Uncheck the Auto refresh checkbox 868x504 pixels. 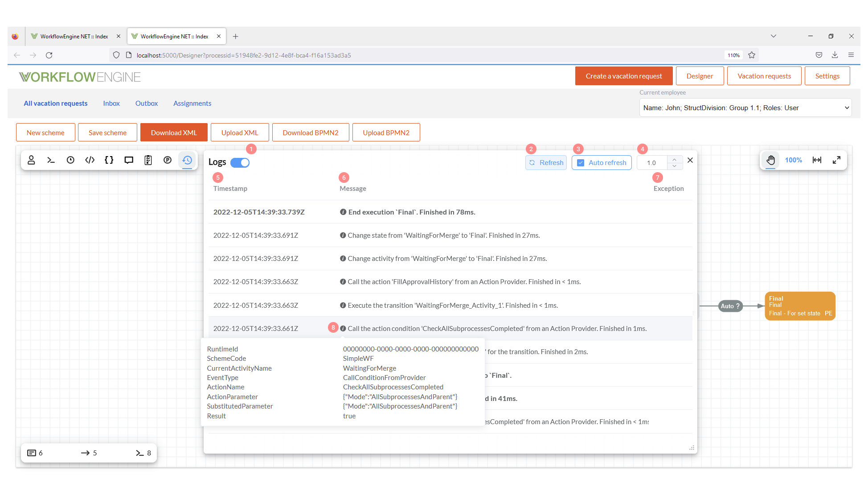coord(581,163)
